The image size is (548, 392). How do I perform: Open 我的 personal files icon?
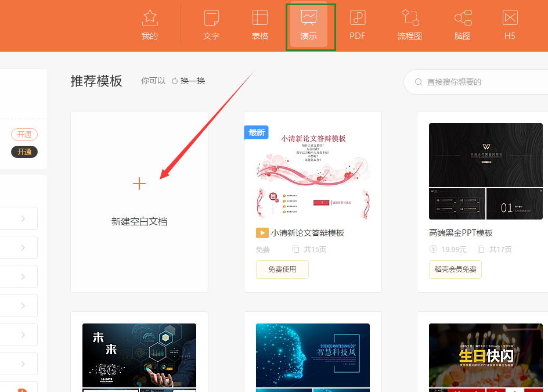click(x=149, y=17)
